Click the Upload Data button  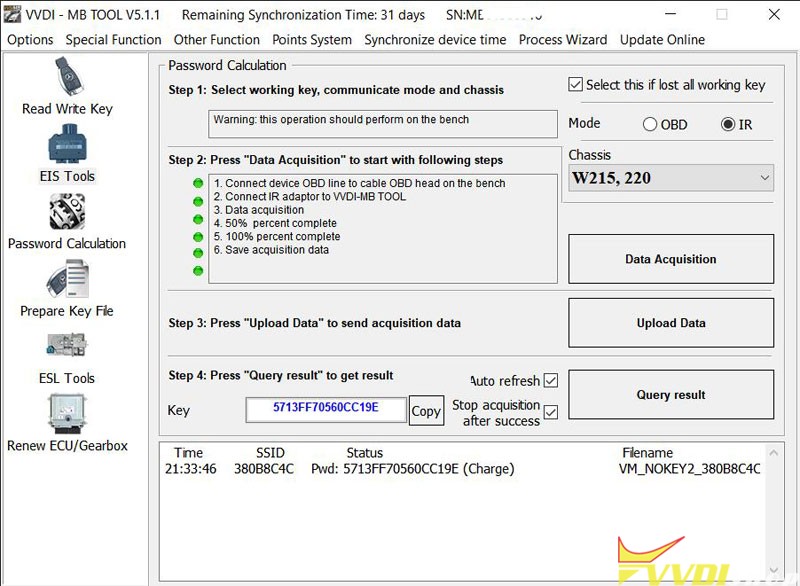click(671, 323)
